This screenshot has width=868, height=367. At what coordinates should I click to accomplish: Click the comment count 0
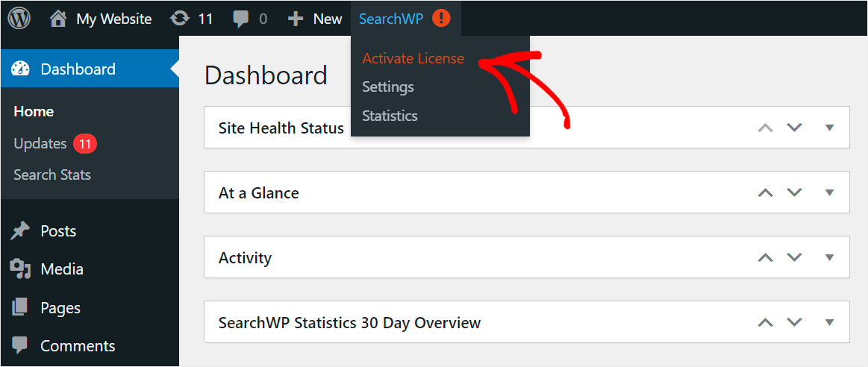[x=263, y=19]
